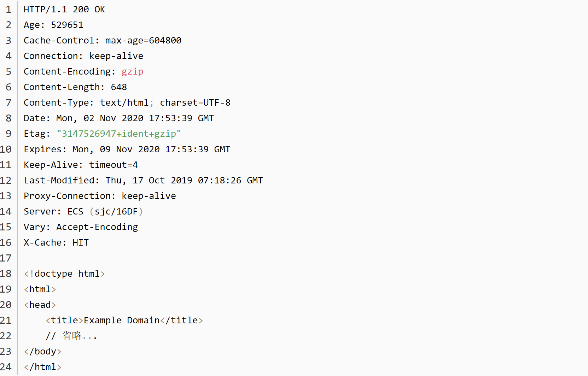Click "Accept-Encoding" in the Vary line
The width and height of the screenshot is (588, 376).
(97, 227)
